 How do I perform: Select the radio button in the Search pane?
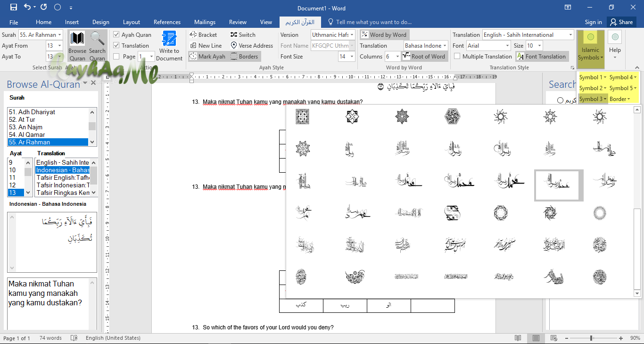(x=560, y=100)
